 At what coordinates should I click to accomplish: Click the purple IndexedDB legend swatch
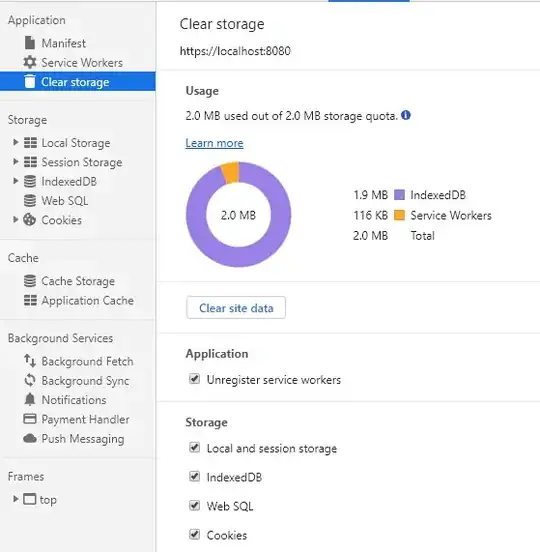point(399,195)
